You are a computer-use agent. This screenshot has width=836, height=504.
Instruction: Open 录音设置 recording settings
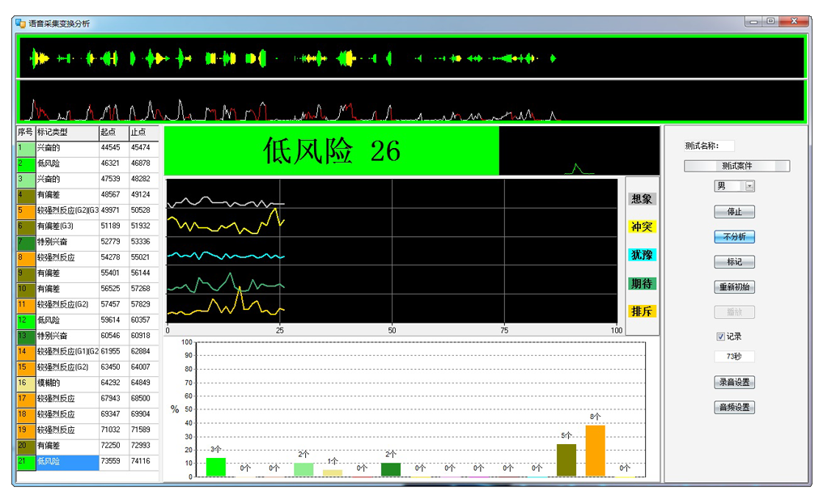click(x=734, y=382)
